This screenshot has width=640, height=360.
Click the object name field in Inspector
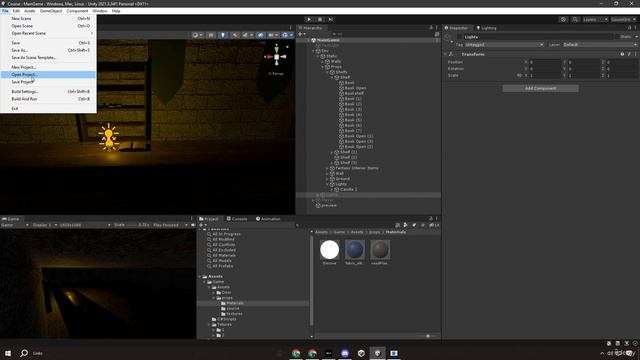pyautogui.click(x=538, y=37)
